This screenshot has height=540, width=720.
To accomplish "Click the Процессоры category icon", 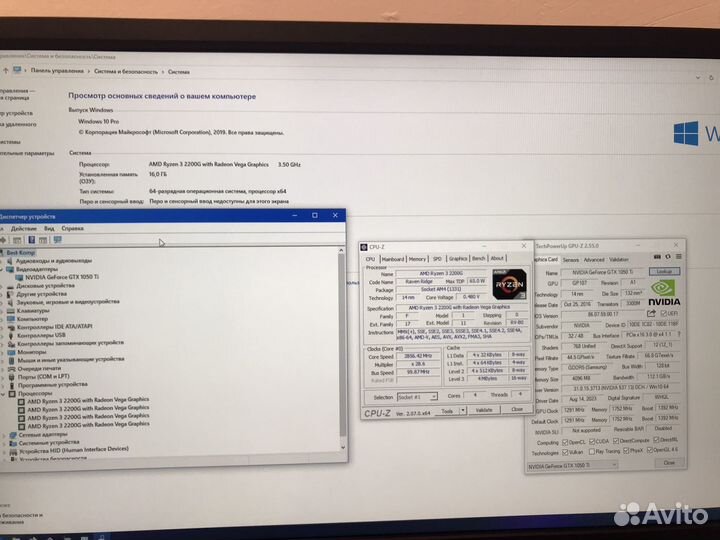I will 12,394.
